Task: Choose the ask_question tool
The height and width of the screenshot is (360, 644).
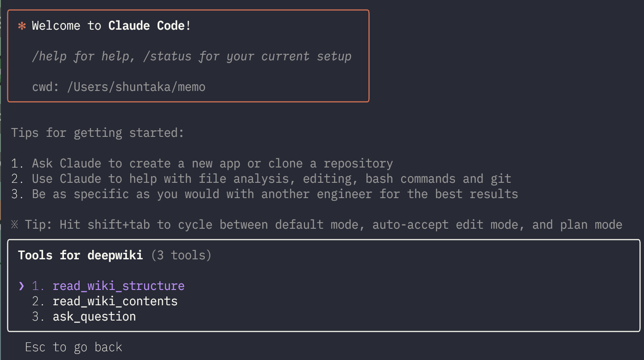Action: point(94,317)
